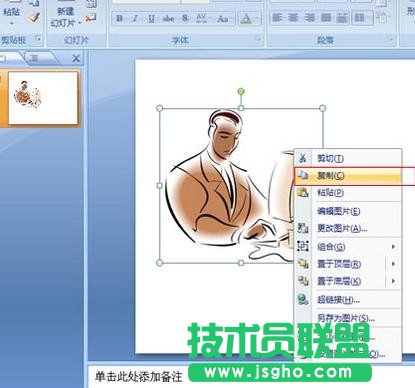Align text right in paragraph group

309,18
